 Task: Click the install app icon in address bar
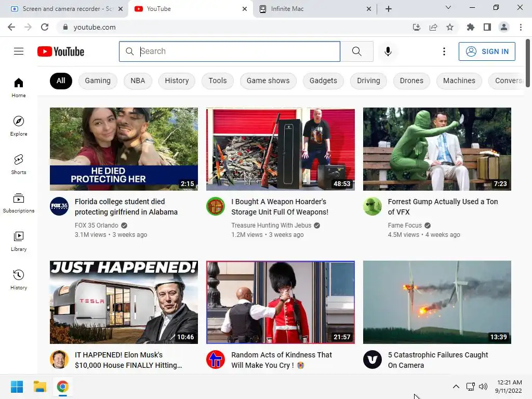(416, 27)
